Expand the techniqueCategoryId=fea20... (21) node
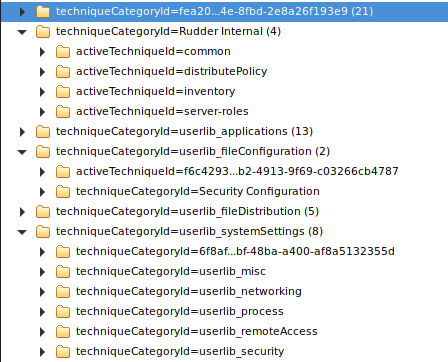Viewport: 448px width, 362px height. [22, 12]
